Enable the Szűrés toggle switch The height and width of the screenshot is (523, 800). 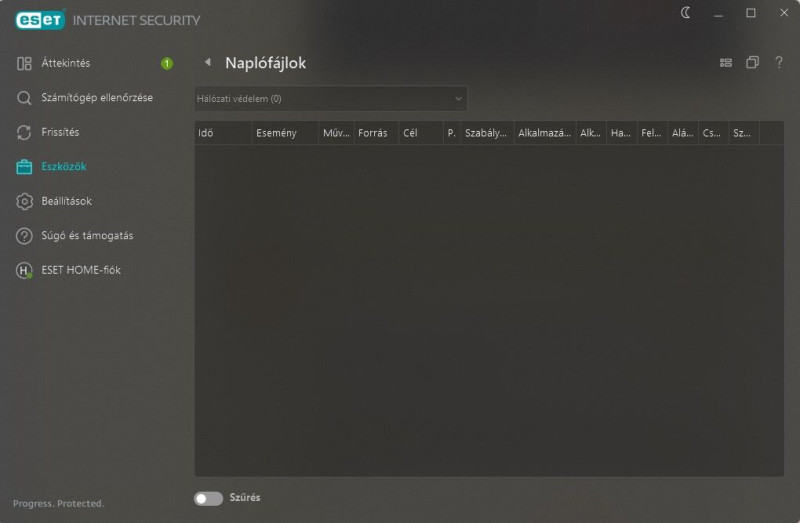(x=208, y=498)
